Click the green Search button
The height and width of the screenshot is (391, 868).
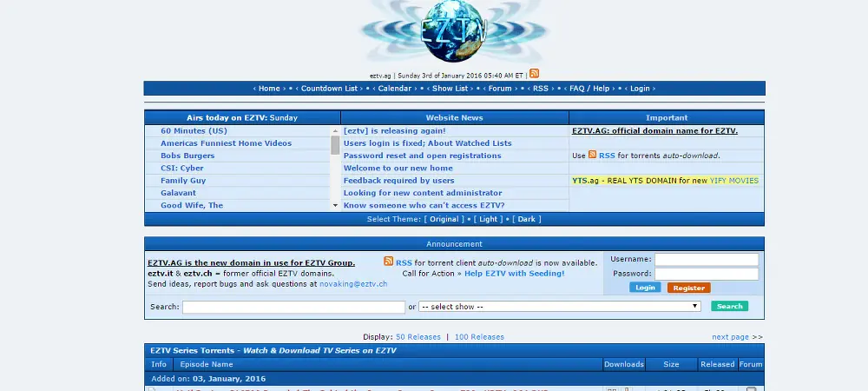pyautogui.click(x=730, y=306)
